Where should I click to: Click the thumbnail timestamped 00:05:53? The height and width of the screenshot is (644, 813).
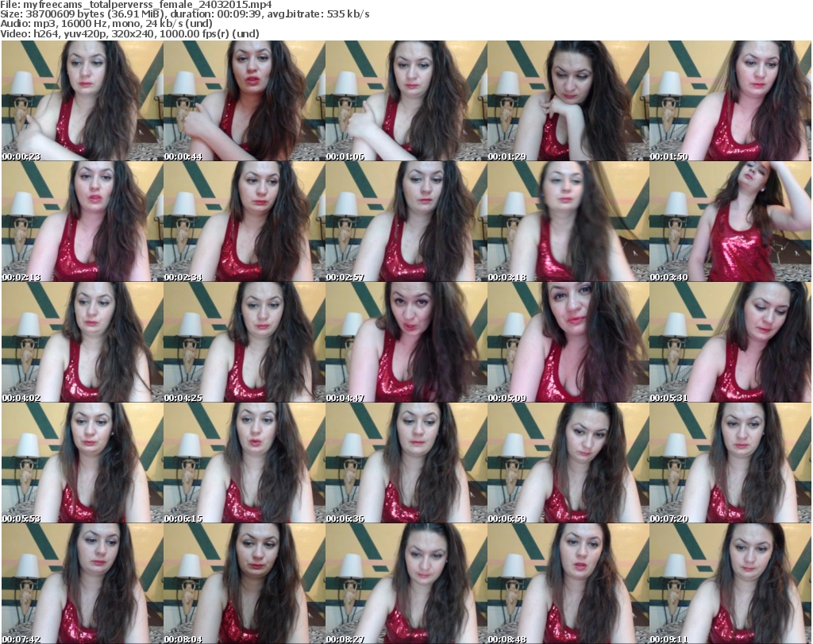(x=82, y=463)
